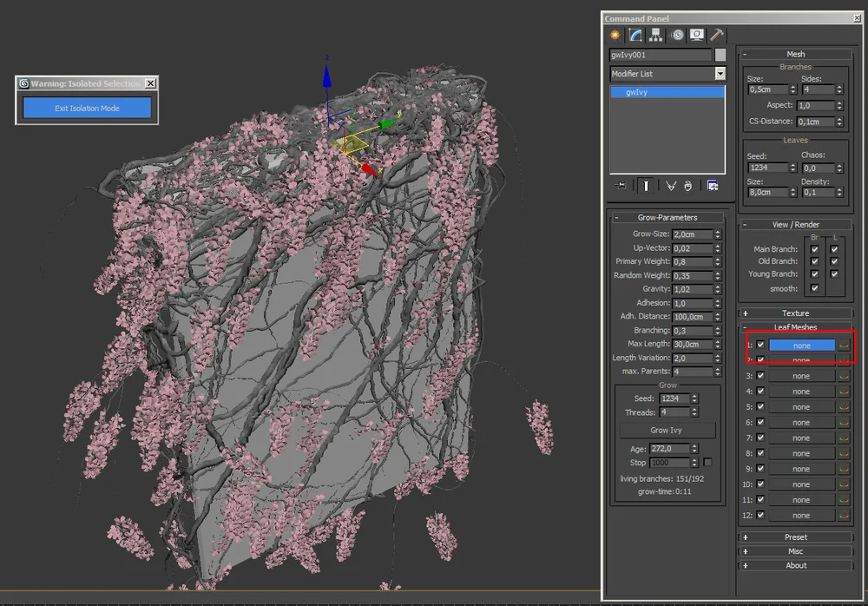Open the Create tab in Command Panel
The image size is (868, 606).
click(615, 35)
